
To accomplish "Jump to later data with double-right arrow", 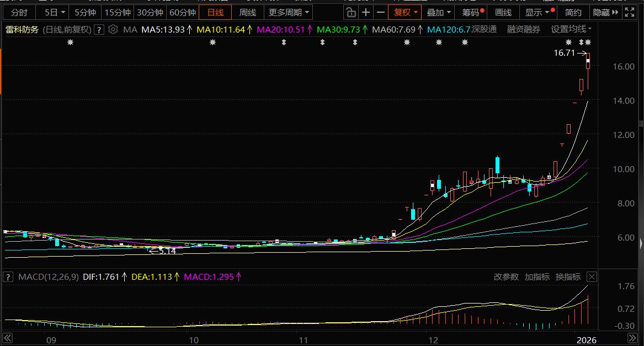I will (x=632, y=338).
